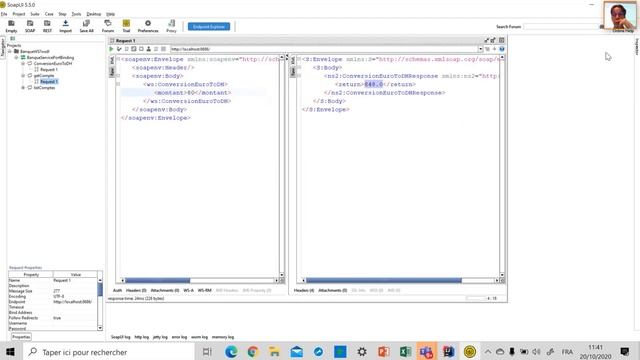Open the Auth tab below the request
Image resolution: width=640 pixels, height=360 pixels.
click(117, 290)
